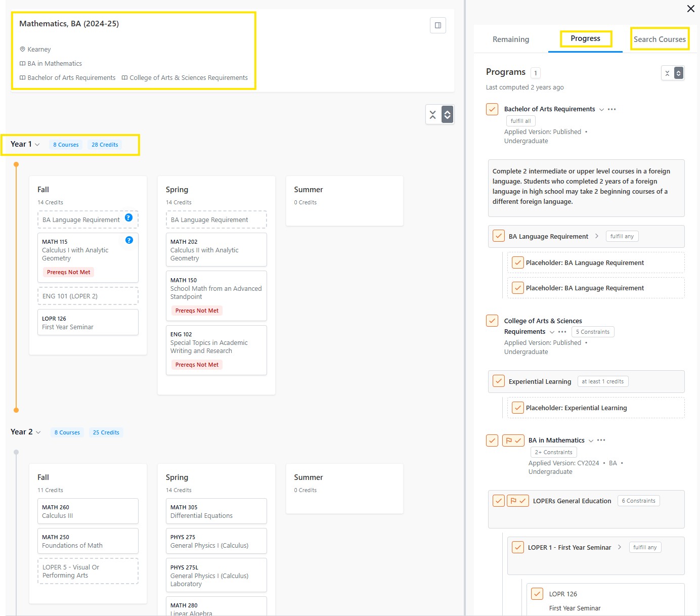Open MATH 202 Calculus II course card

pyautogui.click(x=216, y=249)
